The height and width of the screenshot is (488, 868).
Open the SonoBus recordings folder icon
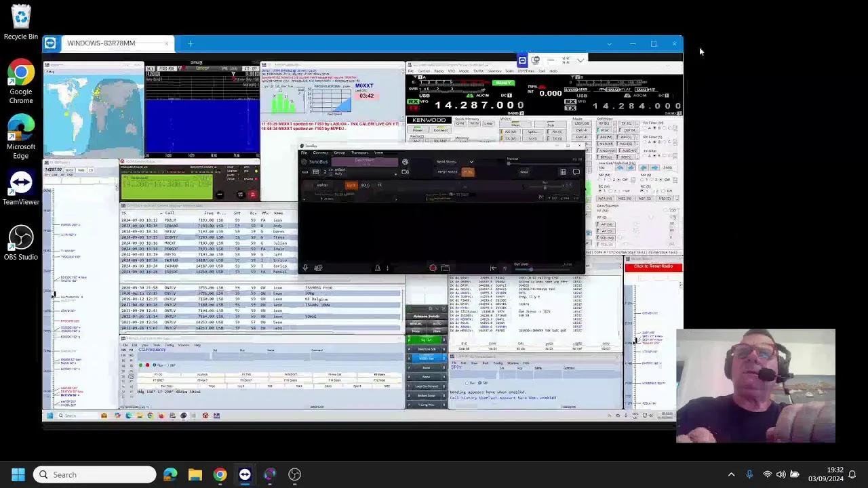[x=445, y=268]
